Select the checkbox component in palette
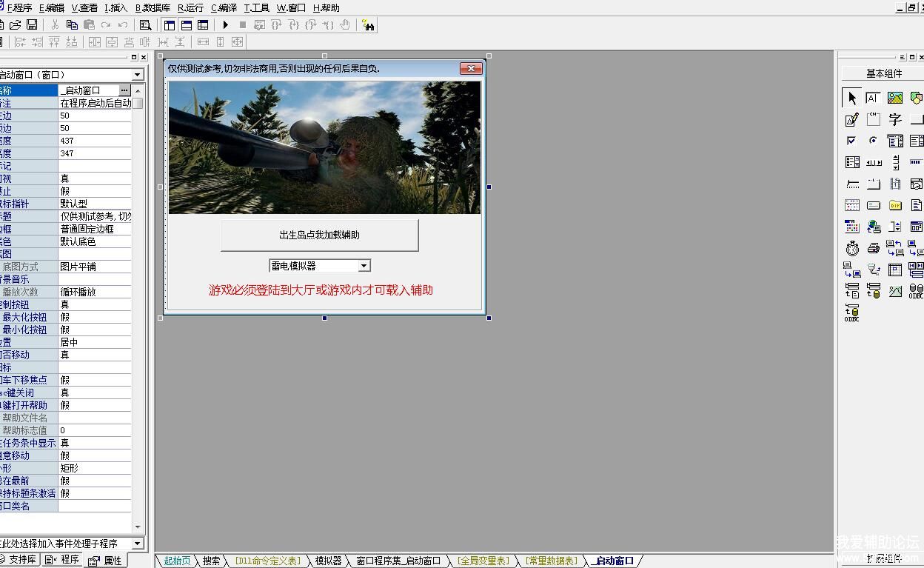The height and width of the screenshot is (568, 924). 851,141
